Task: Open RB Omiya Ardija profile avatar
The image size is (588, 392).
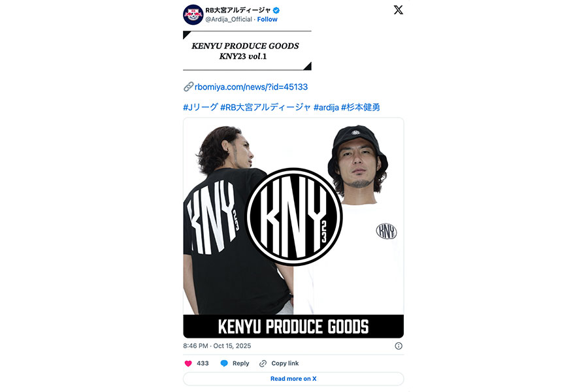Action: (193, 14)
